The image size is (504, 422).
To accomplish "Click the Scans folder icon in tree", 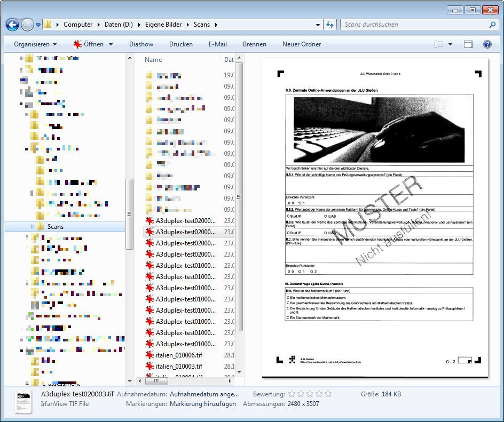I will 40,227.
